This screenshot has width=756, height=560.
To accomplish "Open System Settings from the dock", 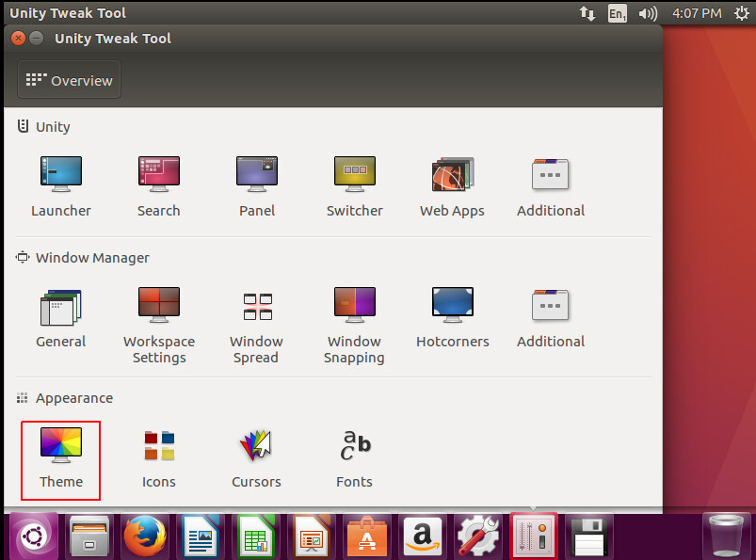I will 478,536.
